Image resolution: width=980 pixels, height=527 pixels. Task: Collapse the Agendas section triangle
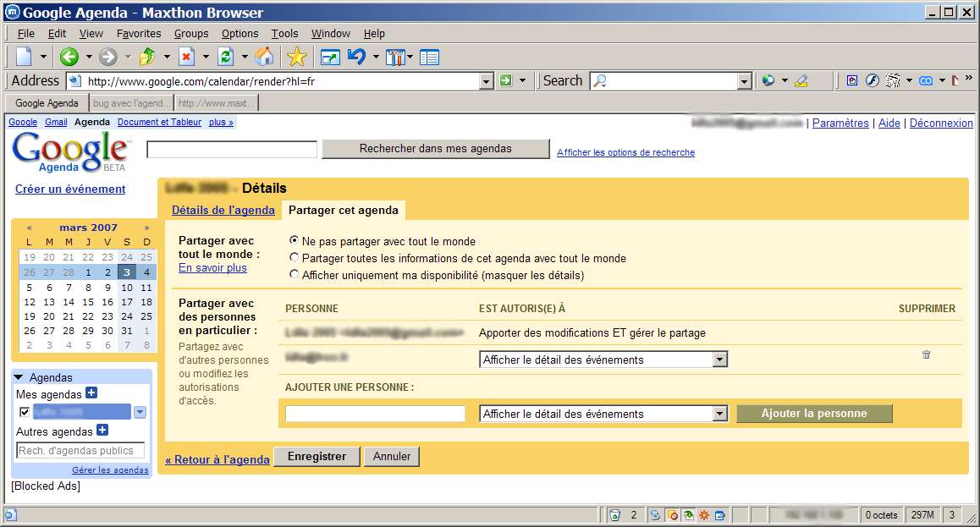click(19, 377)
